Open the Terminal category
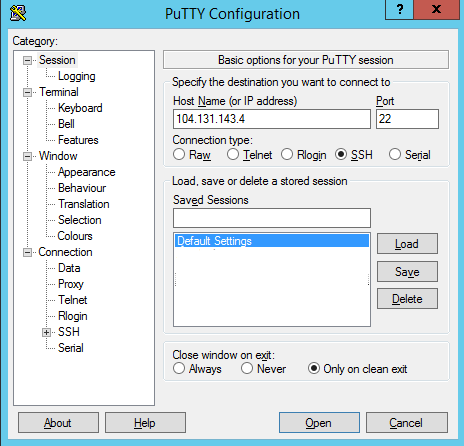This screenshot has width=464, height=446. coord(59,92)
